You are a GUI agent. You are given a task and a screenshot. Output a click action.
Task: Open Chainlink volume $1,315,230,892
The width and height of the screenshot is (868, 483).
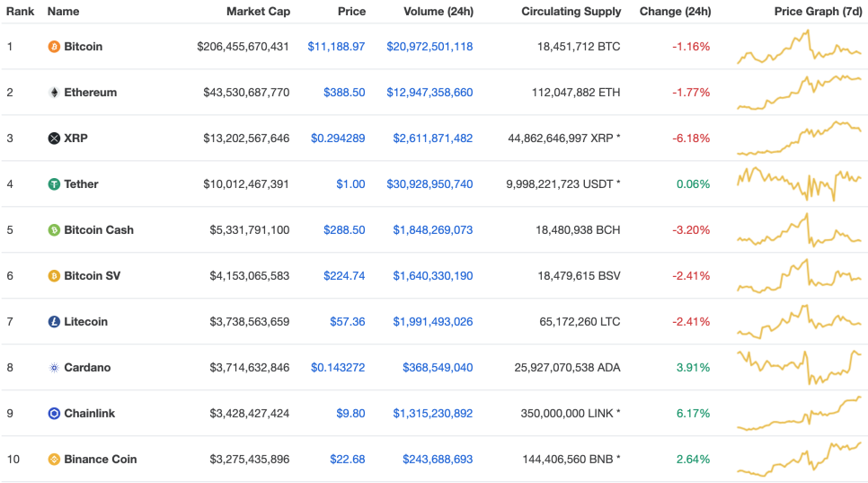pyautogui.click(x=433, y=414)
